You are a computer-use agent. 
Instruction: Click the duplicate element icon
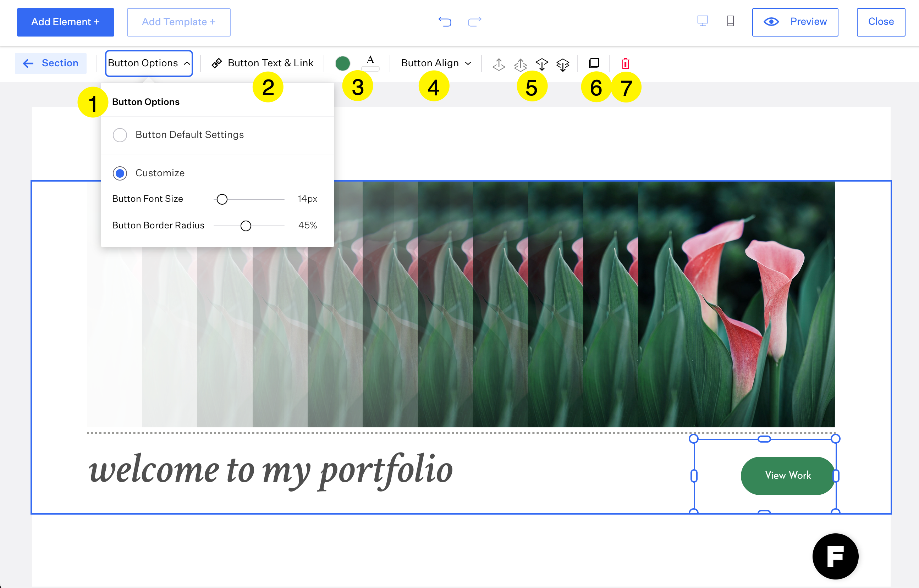[x=594, y=63]
